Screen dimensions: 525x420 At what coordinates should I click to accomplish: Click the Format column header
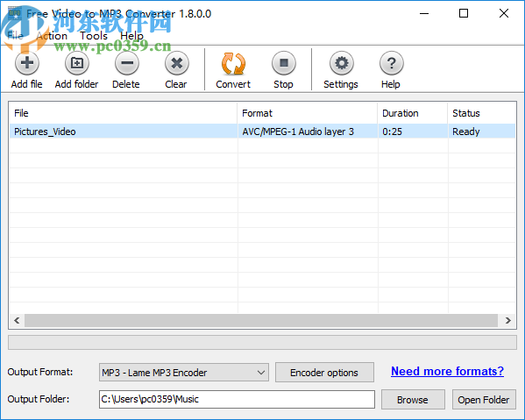(x=307, y=113)
